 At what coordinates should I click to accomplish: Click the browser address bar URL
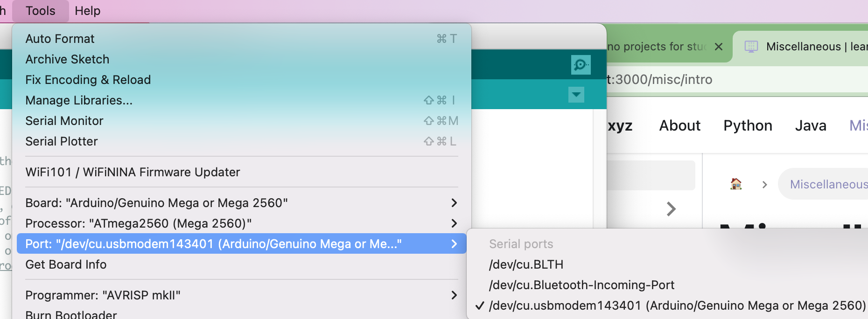pos(663,80)
